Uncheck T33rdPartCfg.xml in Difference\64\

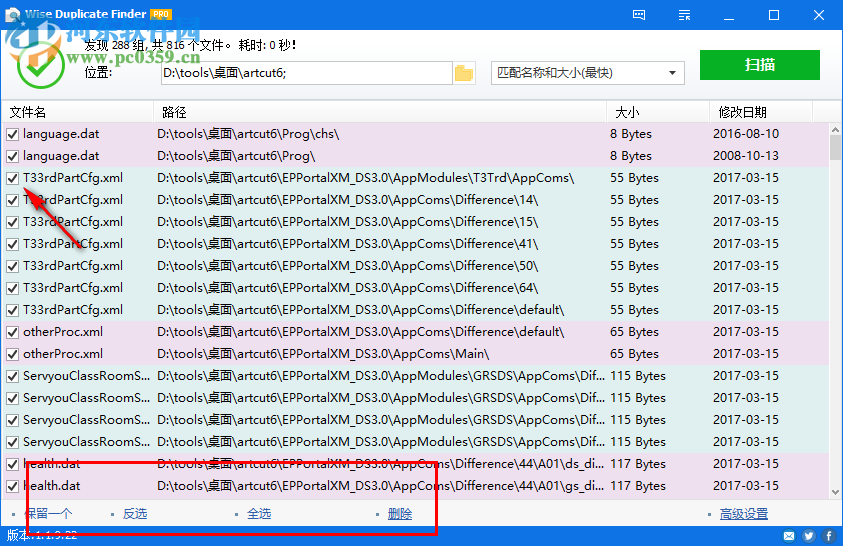tap(12, 289)
